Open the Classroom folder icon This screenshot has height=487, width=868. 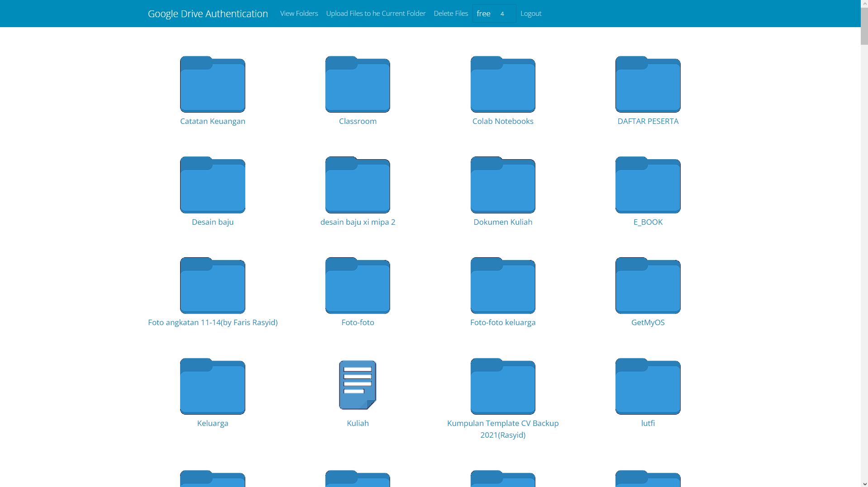358,84
